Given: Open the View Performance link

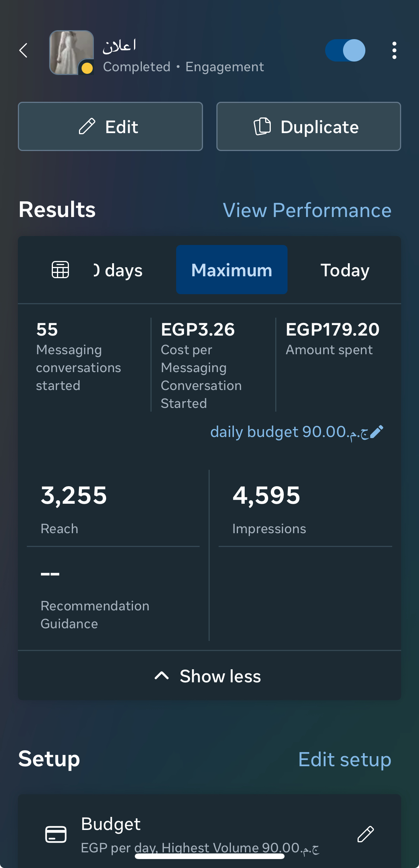Looking at the screenshot, I should pyautogui.click(x=307, y=210).
